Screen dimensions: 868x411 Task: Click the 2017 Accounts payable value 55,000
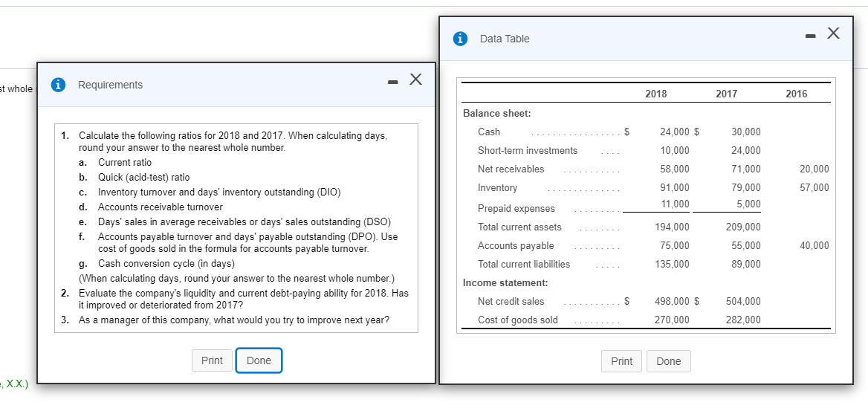click(x=745, y=246)
